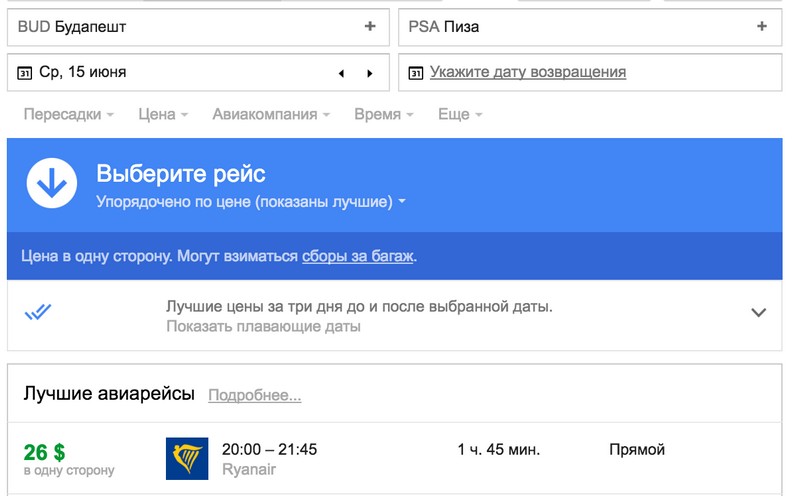Open the Цена filter dropdown
The height and width of the screenshot is (496, 800).
coord(163,114)
